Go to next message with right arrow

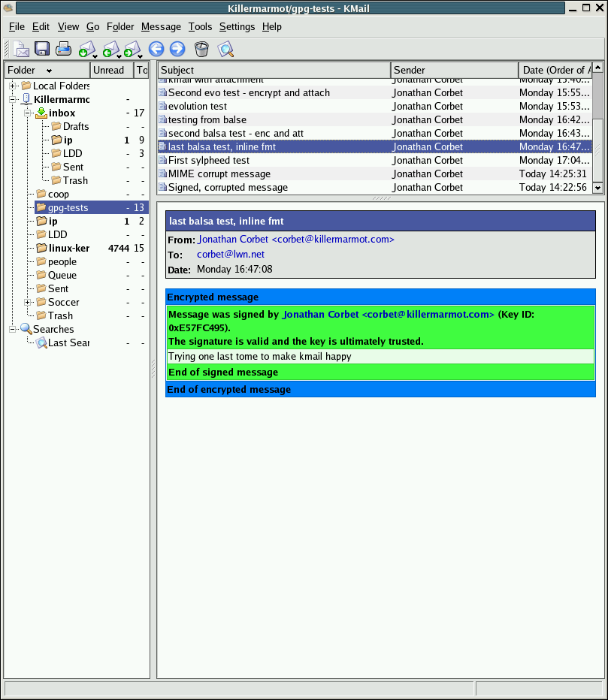pyautogui.click(x=177, y=49)
